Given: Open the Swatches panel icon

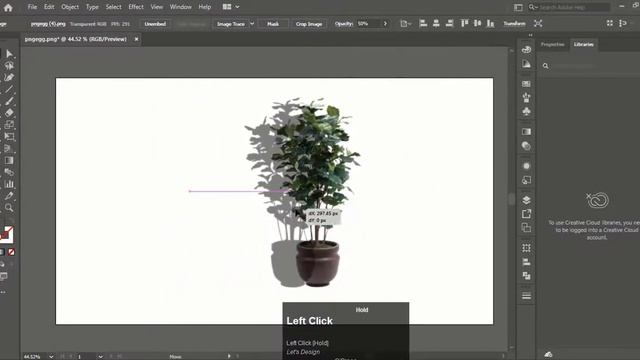Looking at the screenshot, I should (526, 84).
